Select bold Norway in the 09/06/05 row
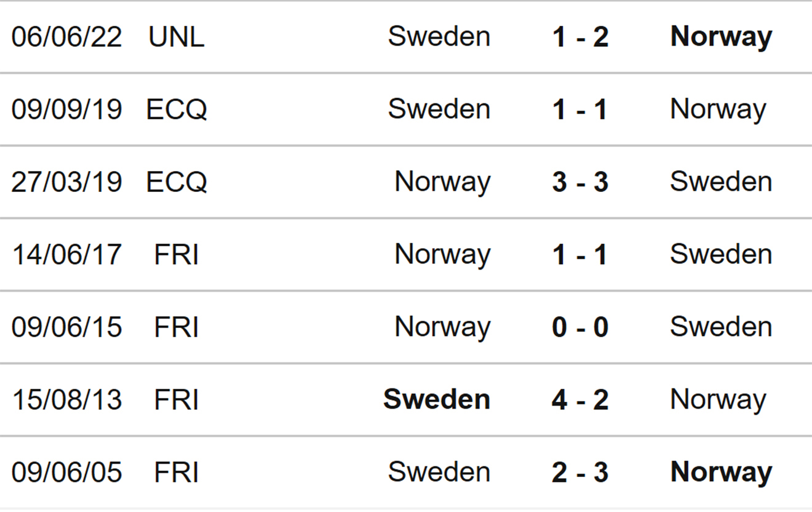 [721, 473]
